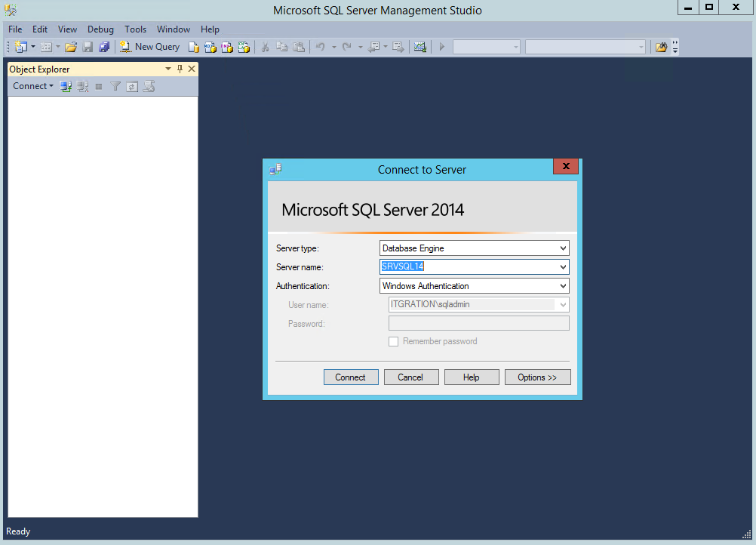Click the Connect Object Explorer icon
This screenshot has height=545, width=756.
66,86
